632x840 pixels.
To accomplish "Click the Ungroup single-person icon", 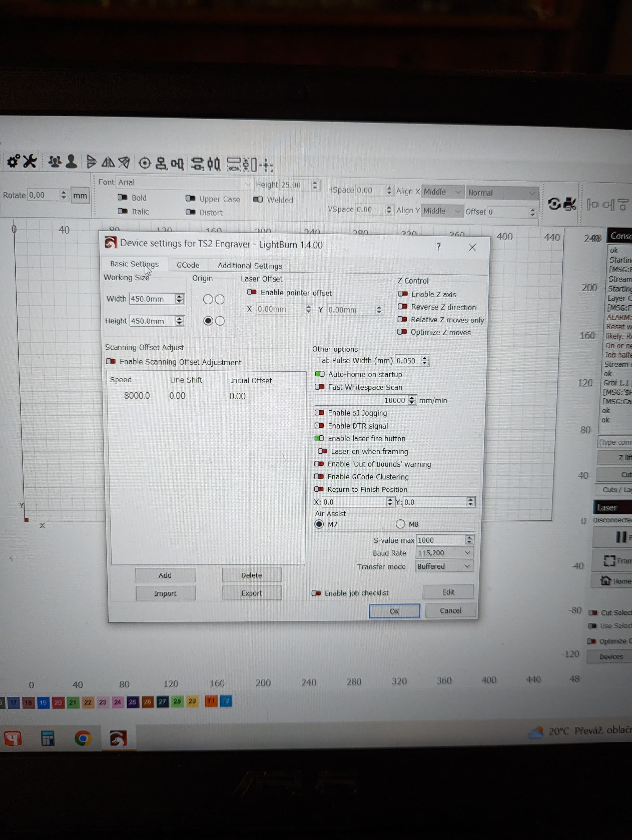I will tap(71, 162).
